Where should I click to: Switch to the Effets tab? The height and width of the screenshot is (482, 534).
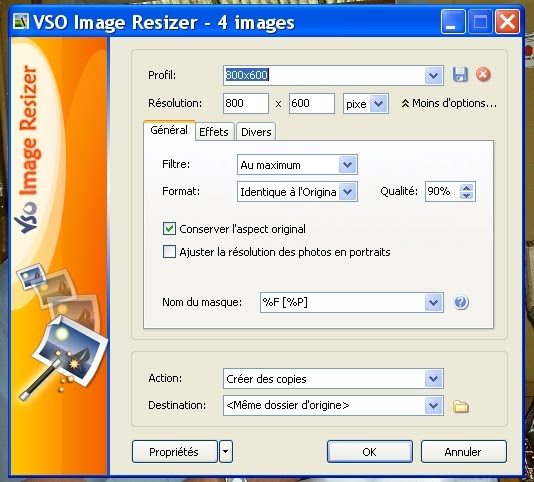tap(214, 132)
